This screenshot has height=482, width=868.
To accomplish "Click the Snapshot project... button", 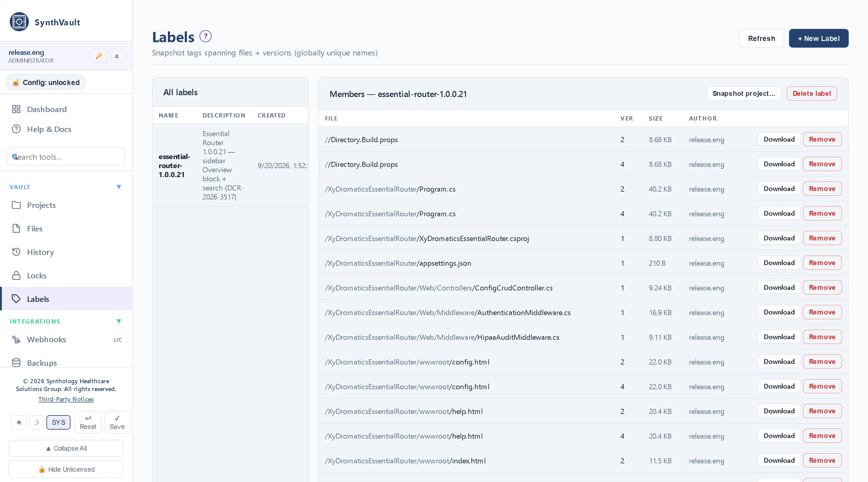I will point(744,94).
